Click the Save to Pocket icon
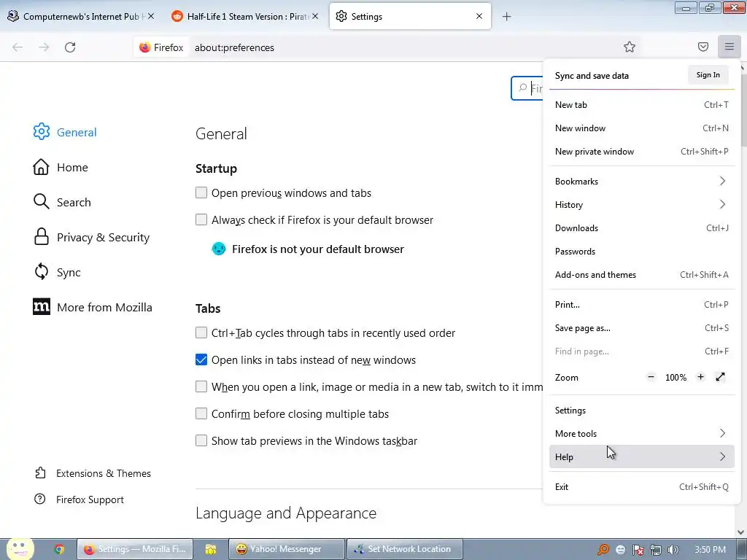This screenshot has width=747, height=560. click(703, 47)
